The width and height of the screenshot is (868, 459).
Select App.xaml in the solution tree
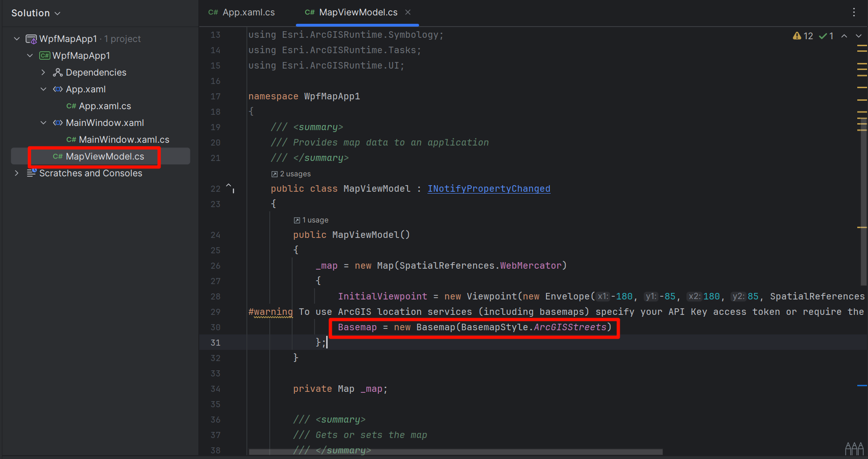coord(86,89)
